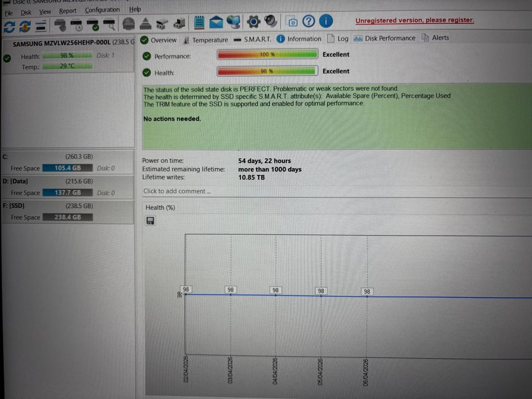Image resolution: width=532 pixels, height=399 pixels.
Task: Click the blue circular info icon in toolbar
Action: coord(326,21)
